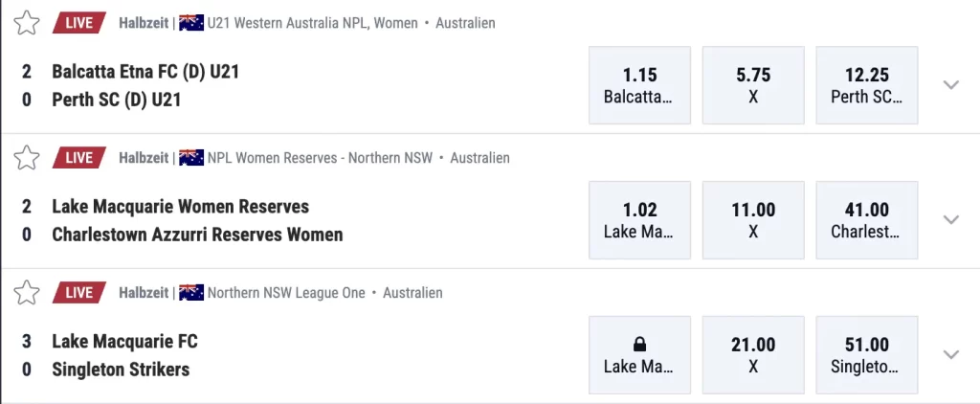980x404 pixels.
Task: Expand more markets for Balcatta Etna match
Action: (950, 85)
